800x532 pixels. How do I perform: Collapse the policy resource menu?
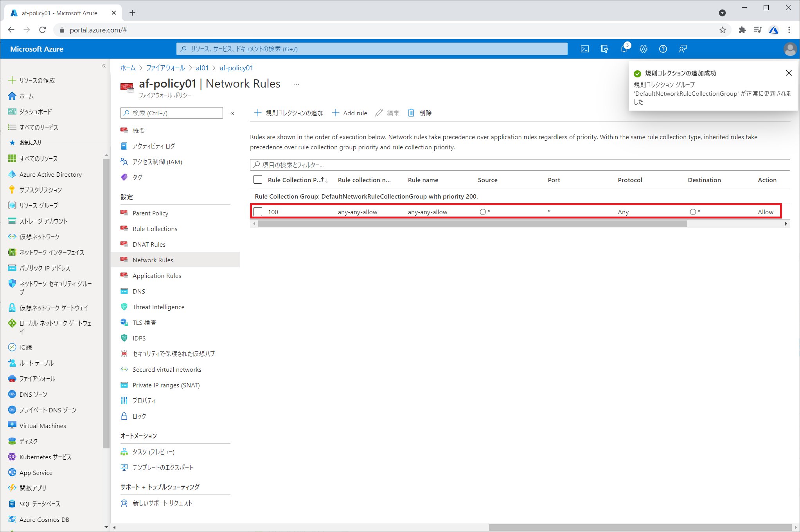[232, 113]
